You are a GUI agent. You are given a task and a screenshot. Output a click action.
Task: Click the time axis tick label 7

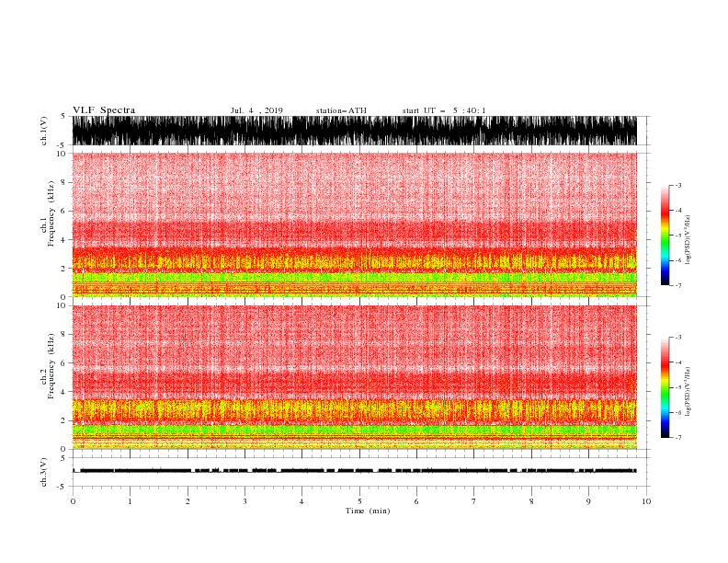(473, 501)
